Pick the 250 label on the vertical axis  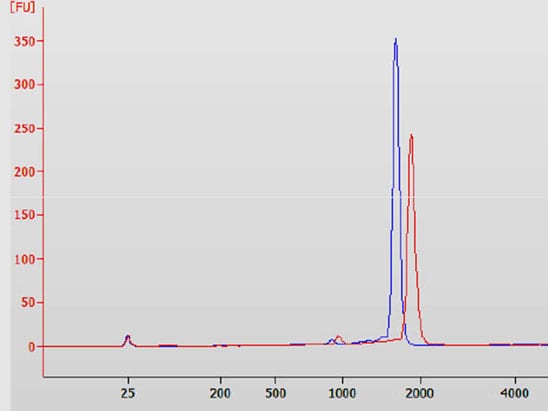pos(25,129)
